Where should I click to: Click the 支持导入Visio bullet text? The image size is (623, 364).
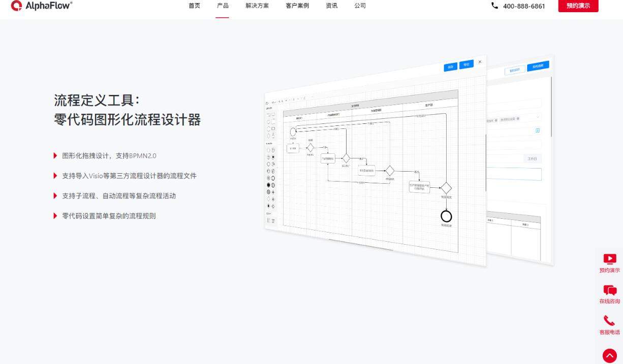[129, 176]
